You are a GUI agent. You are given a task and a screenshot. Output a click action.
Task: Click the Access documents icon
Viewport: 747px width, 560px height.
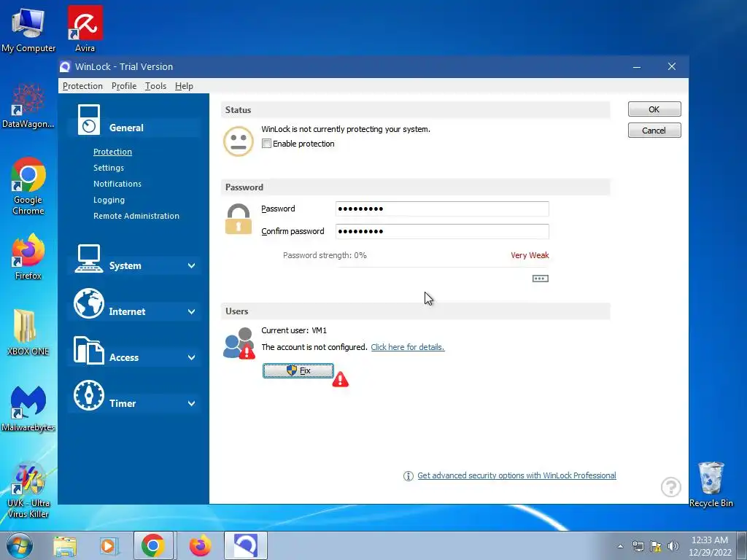point(88,350)
